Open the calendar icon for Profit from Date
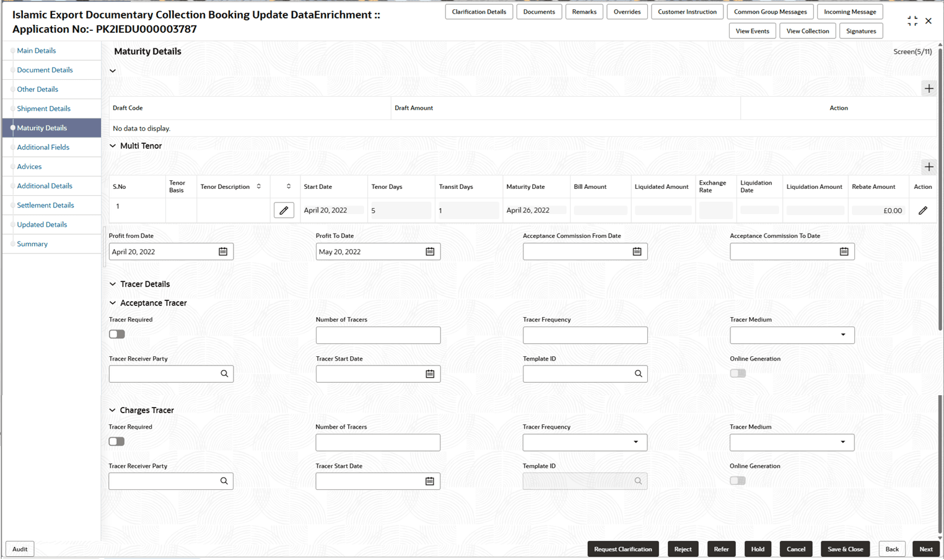Image resolution: width=944 pixels, height=560 pixels. [224, 252]
